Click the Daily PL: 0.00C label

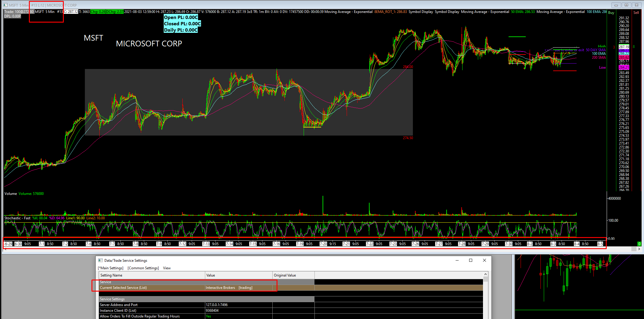coord(181,30)
